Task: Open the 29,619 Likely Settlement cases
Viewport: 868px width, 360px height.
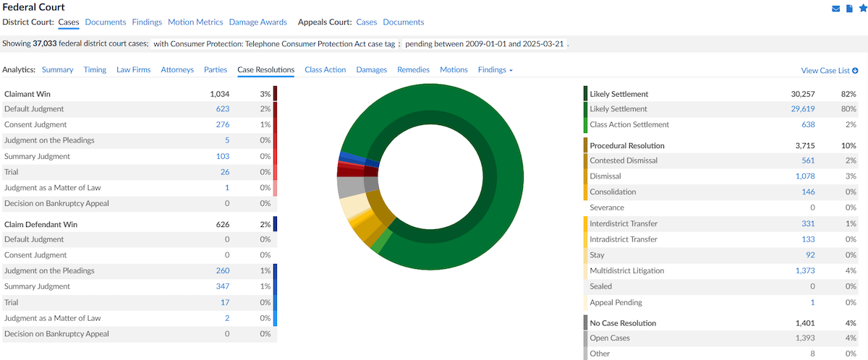Action: tap(803, 109)
